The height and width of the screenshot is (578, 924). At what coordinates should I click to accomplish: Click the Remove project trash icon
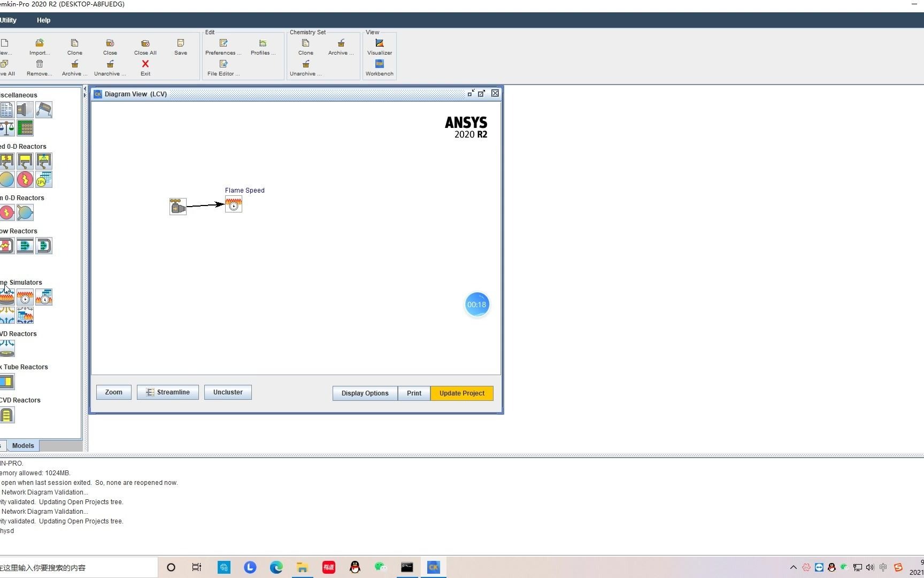tap(40, 64)
